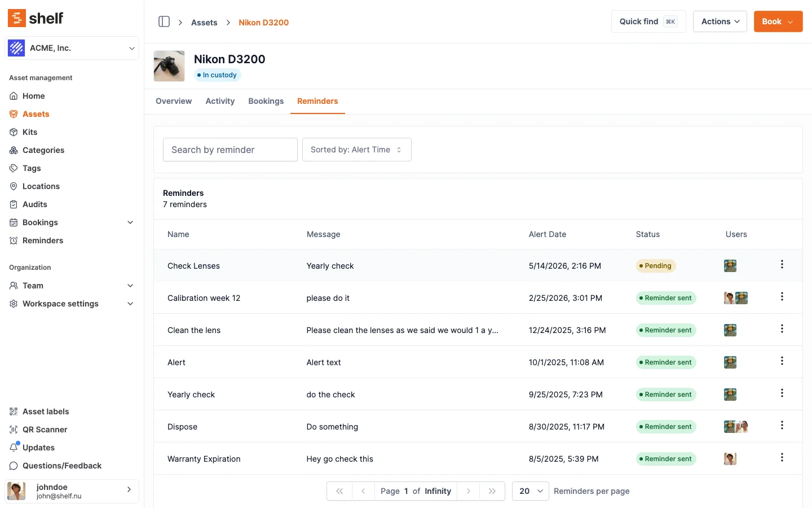Open Locations from the sidebar

tap(41, 186)
